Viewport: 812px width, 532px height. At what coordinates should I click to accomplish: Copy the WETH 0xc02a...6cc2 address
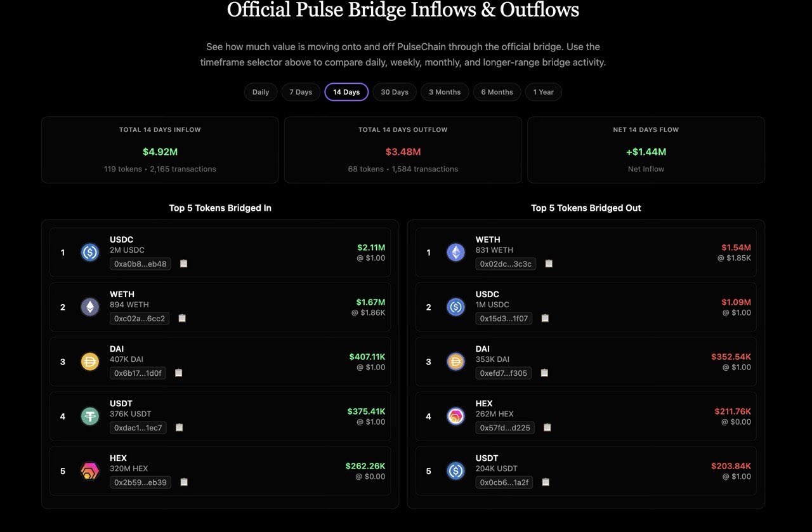pos(182,318)
